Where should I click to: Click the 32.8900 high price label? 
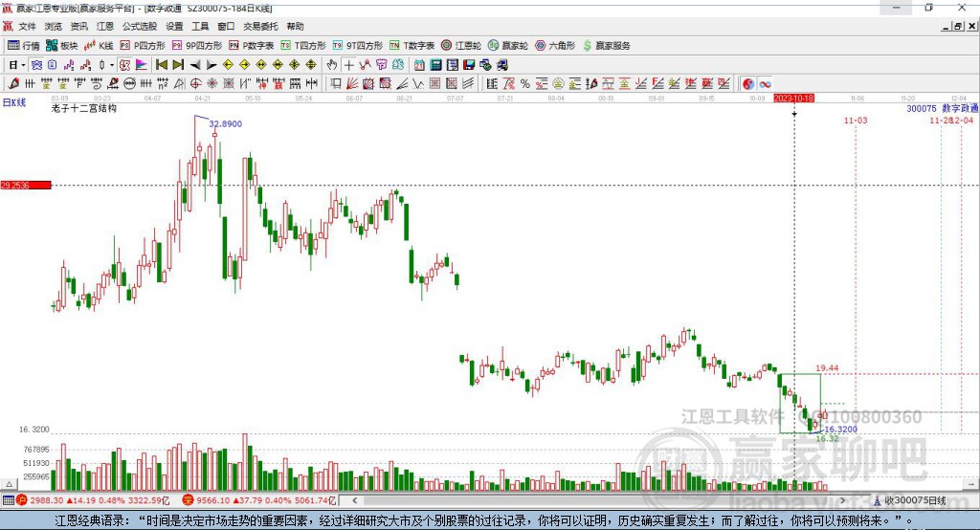[x=226, y=123]
